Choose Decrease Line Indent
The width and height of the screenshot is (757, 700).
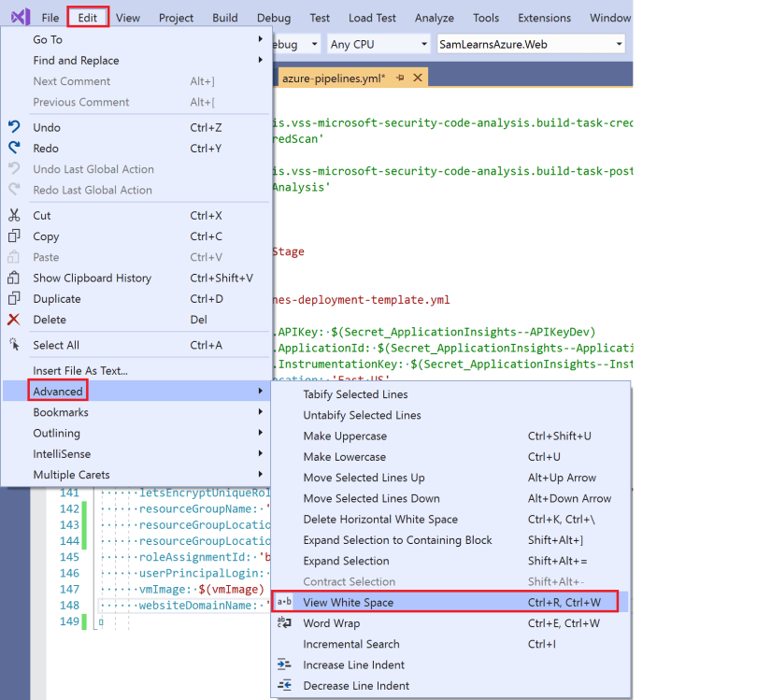coord(450,686)
